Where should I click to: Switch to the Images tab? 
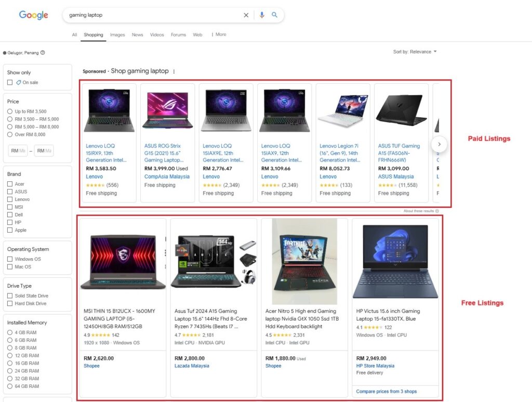(117, 34)
